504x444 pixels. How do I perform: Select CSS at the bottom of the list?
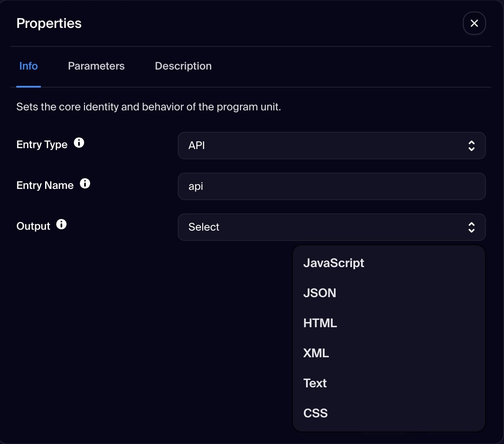(x=316, y=413)
